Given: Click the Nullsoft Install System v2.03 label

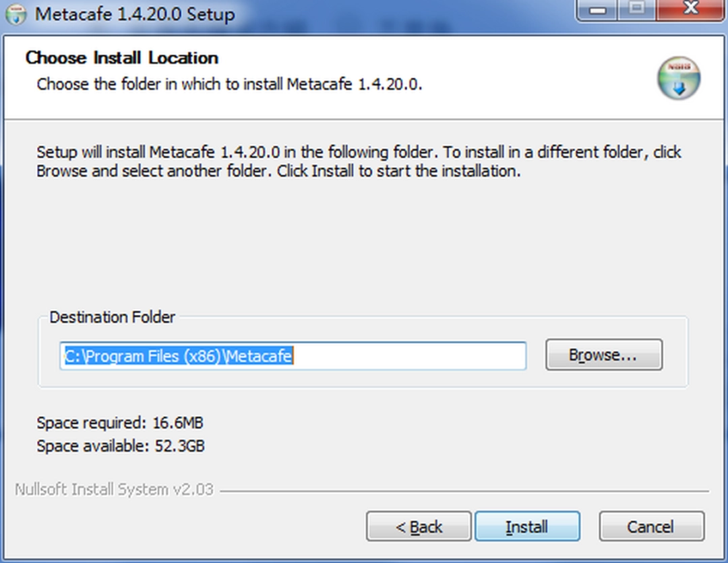Looking at the screenshot, I should coord(113,490).
